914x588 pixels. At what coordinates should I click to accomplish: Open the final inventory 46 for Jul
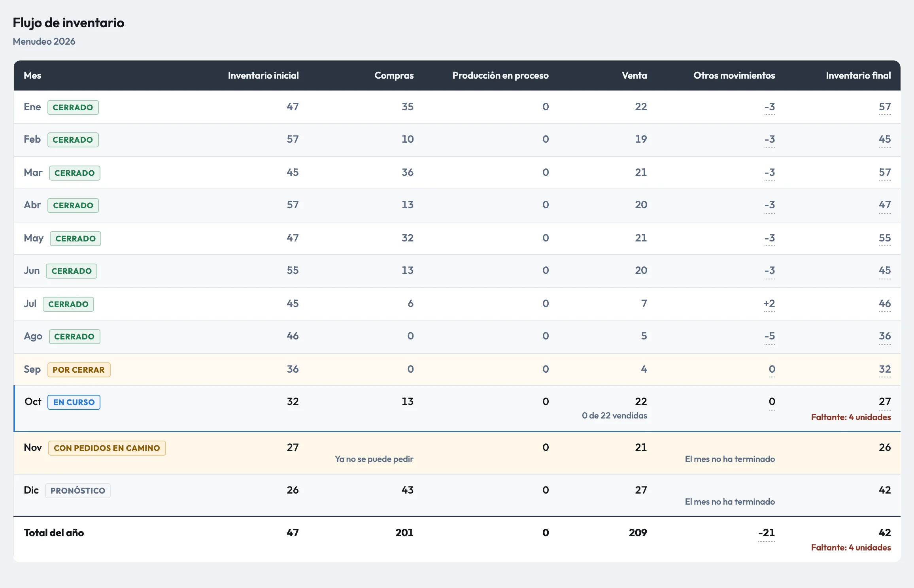(885, 304)
